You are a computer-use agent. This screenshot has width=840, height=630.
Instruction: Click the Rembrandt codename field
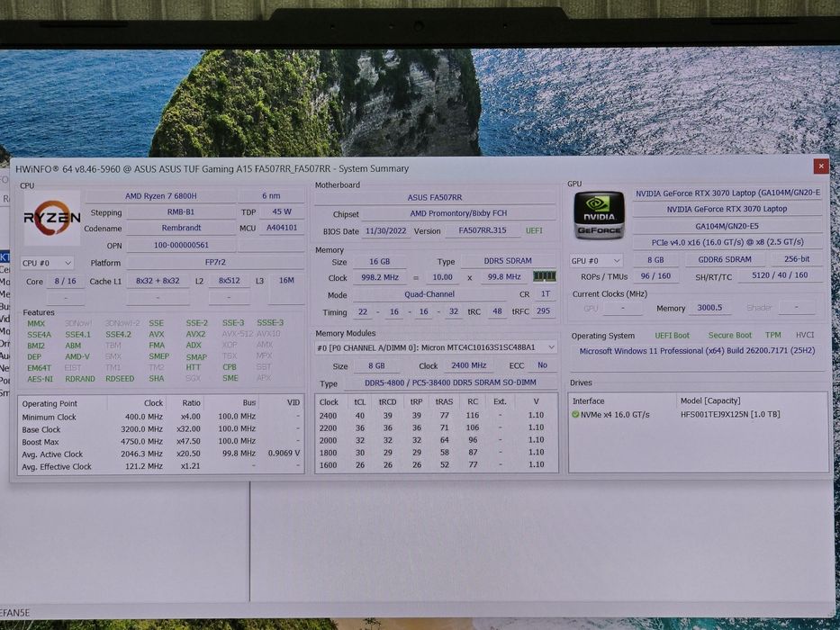[181, 228]
